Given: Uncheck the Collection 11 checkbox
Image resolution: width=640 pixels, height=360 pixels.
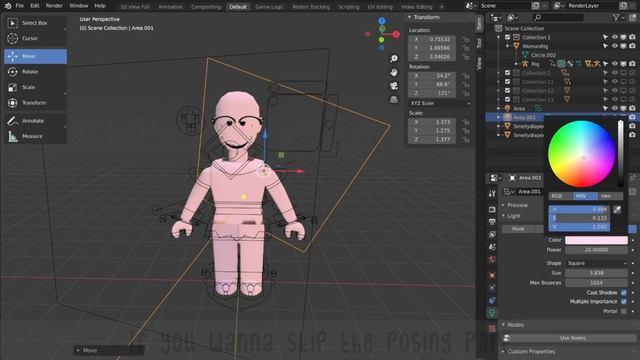Looking at the screenshot, I should point(507,82).
